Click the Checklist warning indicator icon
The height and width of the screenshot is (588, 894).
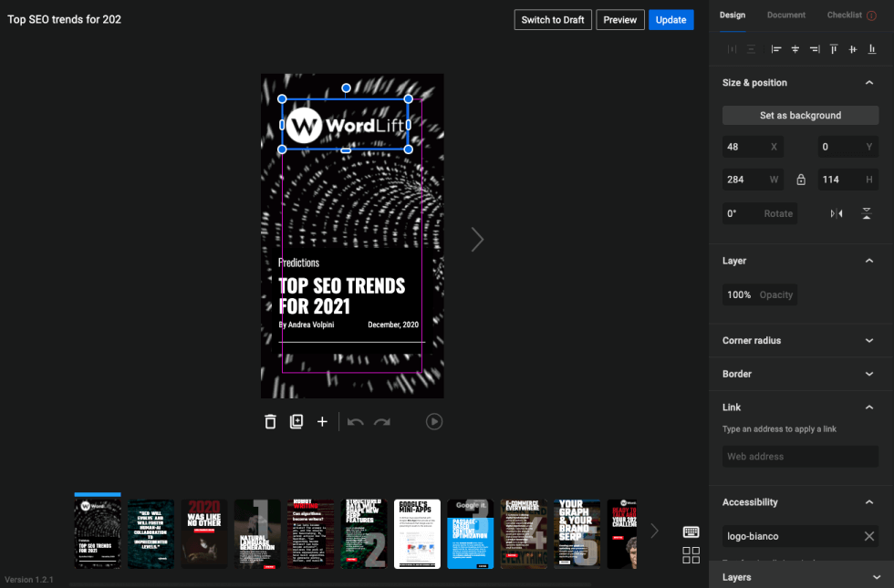872,15
